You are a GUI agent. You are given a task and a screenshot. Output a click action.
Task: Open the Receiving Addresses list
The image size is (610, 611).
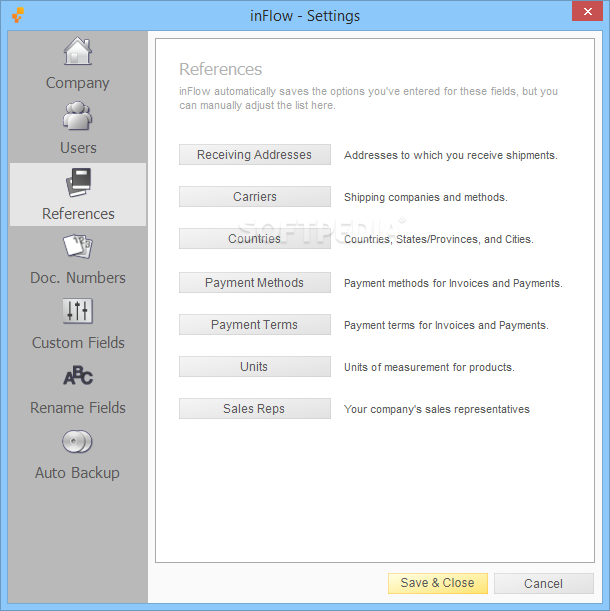coord(255,155)
